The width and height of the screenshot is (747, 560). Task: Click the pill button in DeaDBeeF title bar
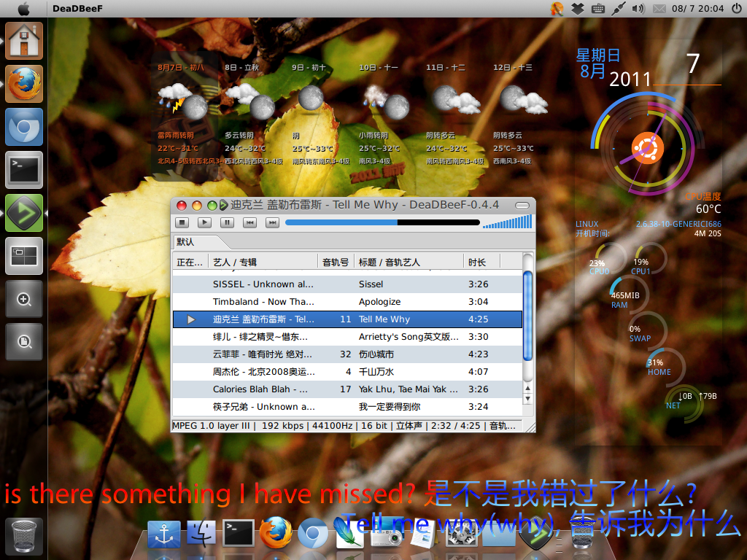522,206
